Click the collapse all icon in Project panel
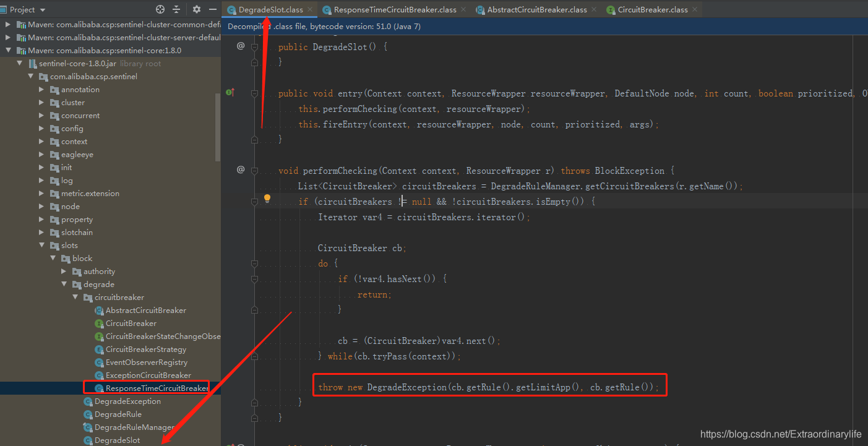The image size is (868, 446). (x=176, y=9)
